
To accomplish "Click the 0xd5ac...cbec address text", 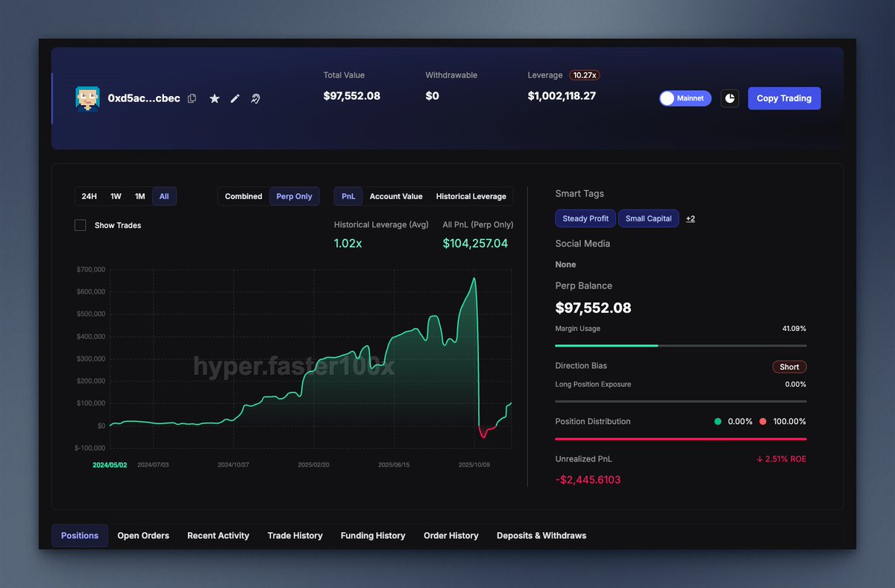I will click(x=144, y=98).
